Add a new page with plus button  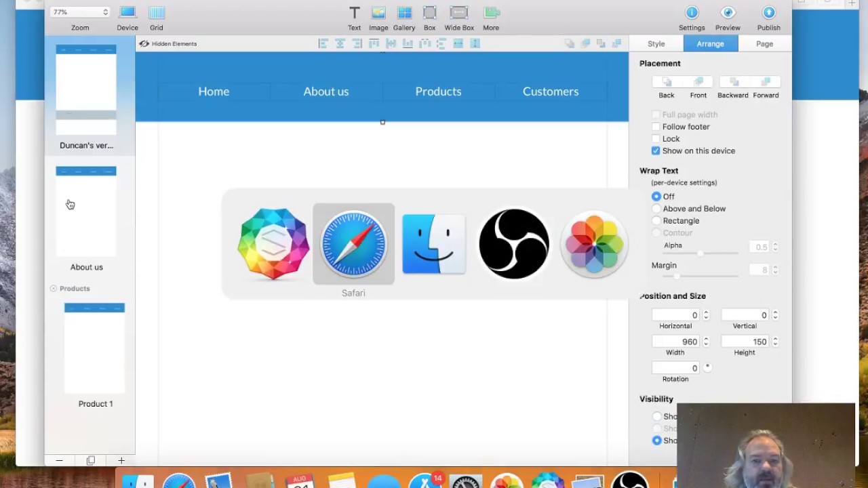(121, 461)
